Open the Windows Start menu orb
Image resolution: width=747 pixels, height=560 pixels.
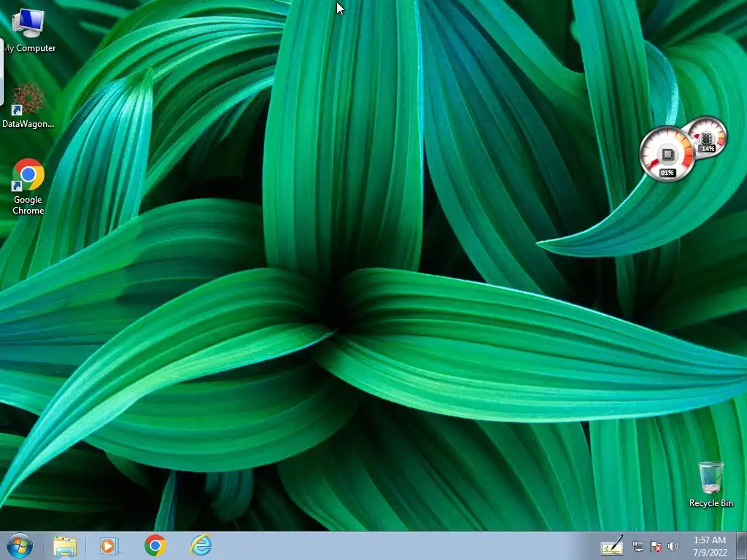[20, 545]
